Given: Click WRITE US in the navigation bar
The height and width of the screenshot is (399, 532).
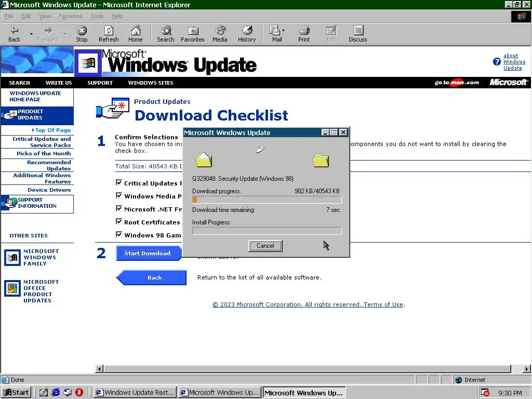Looking at the screenshot, I should click(59, 83).
